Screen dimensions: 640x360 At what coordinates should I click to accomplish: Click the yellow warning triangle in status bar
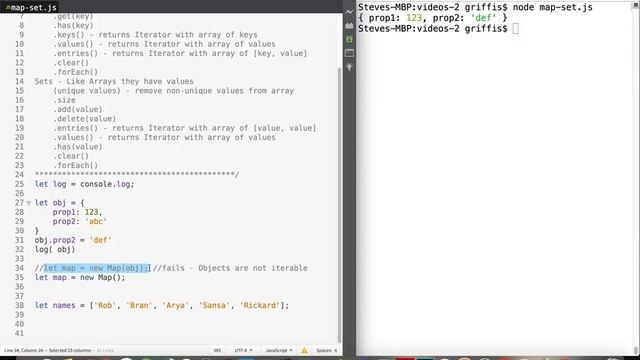(304, 350)
